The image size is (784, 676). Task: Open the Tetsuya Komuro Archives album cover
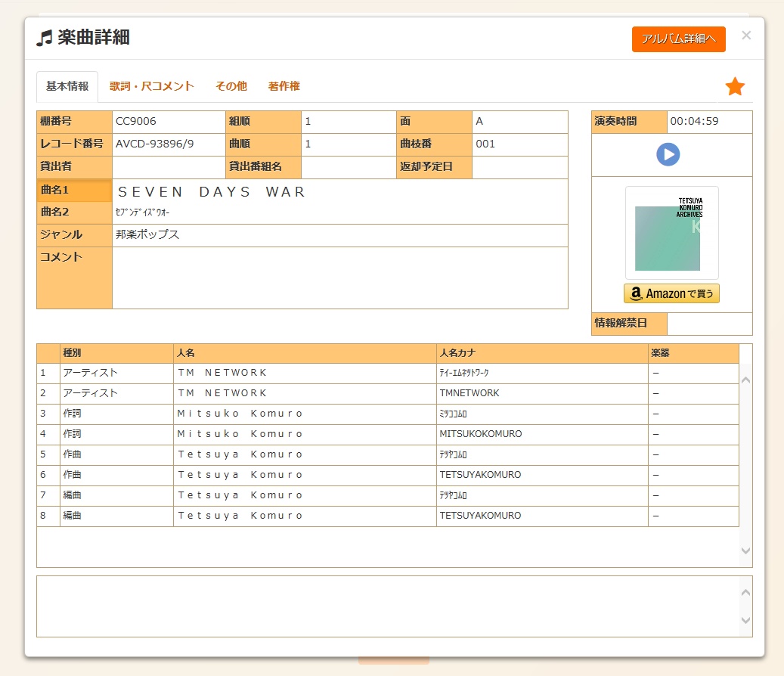tap(672, 233)
